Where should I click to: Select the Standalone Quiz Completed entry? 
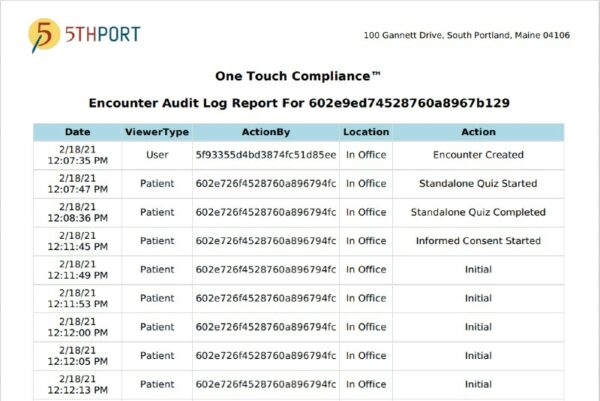pyautogui.click(x=478, y=212)
